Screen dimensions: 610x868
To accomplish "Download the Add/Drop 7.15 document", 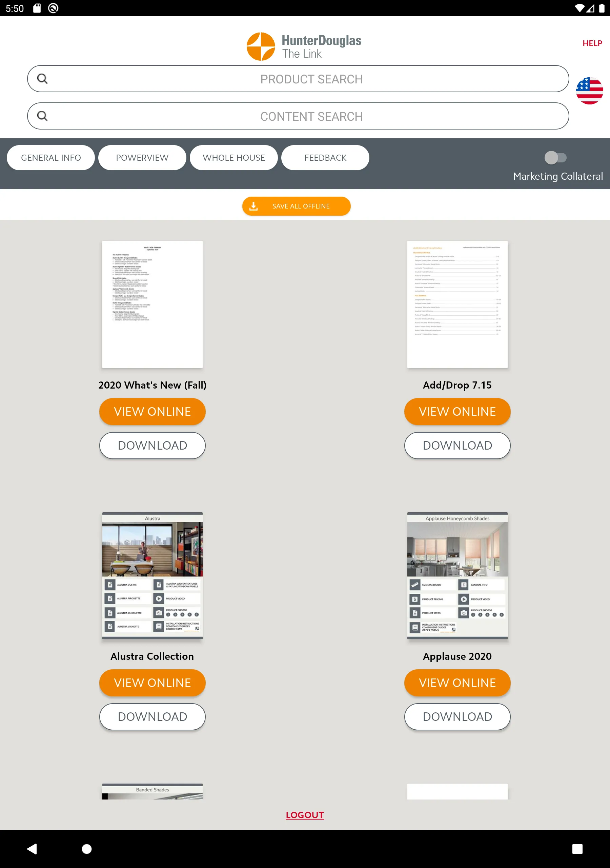I will point(457,445).
